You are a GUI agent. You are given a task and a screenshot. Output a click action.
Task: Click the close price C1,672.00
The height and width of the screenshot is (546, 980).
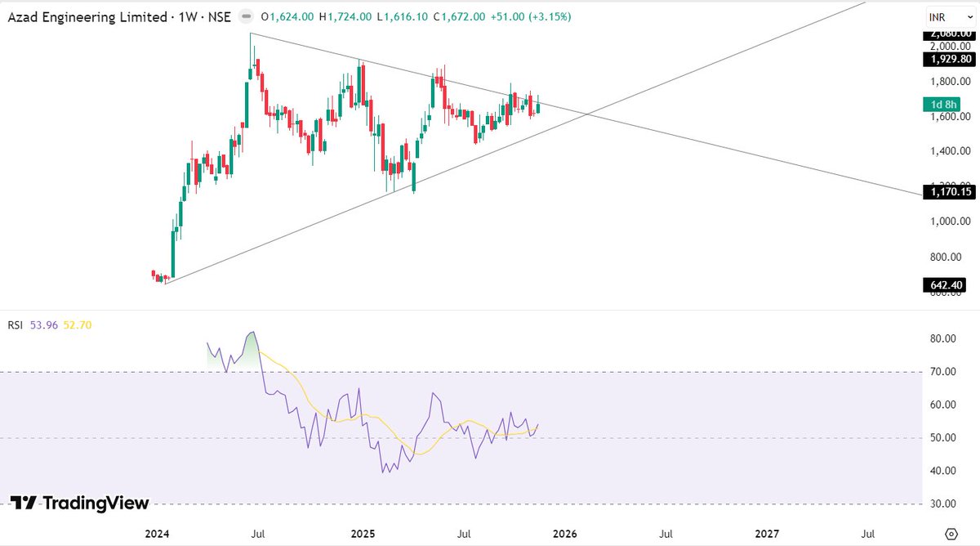460,16
